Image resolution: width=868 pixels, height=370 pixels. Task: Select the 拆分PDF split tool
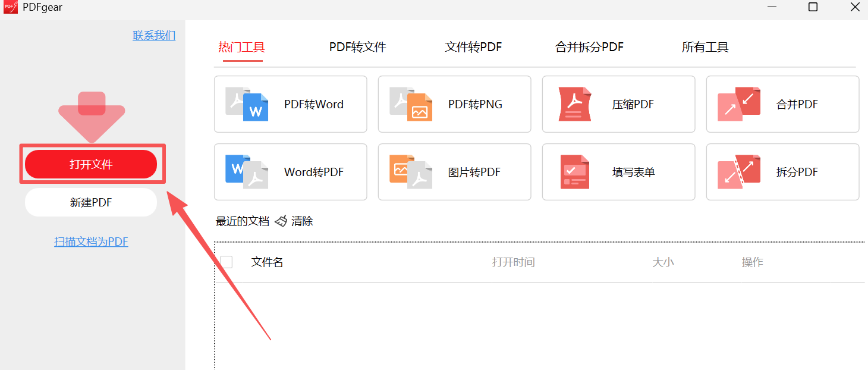click(x=782, y=172)
